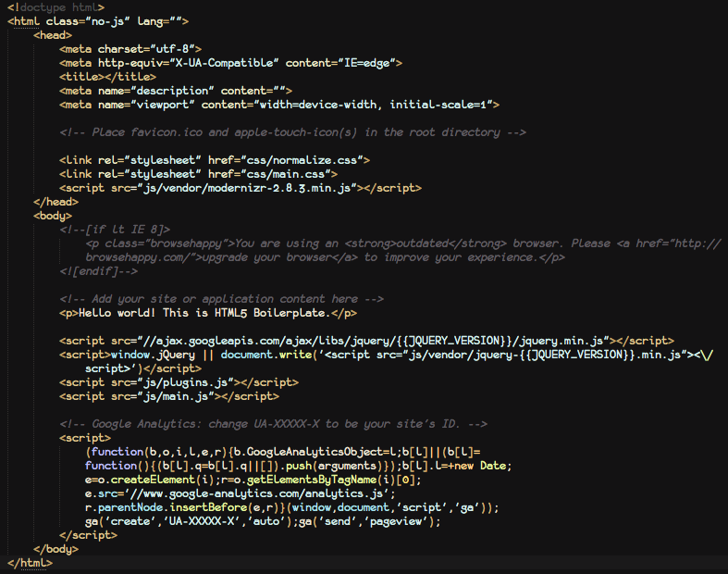Click the <![endif]--> line
This screenshot has width=728, height=574.
click(98, 271)
